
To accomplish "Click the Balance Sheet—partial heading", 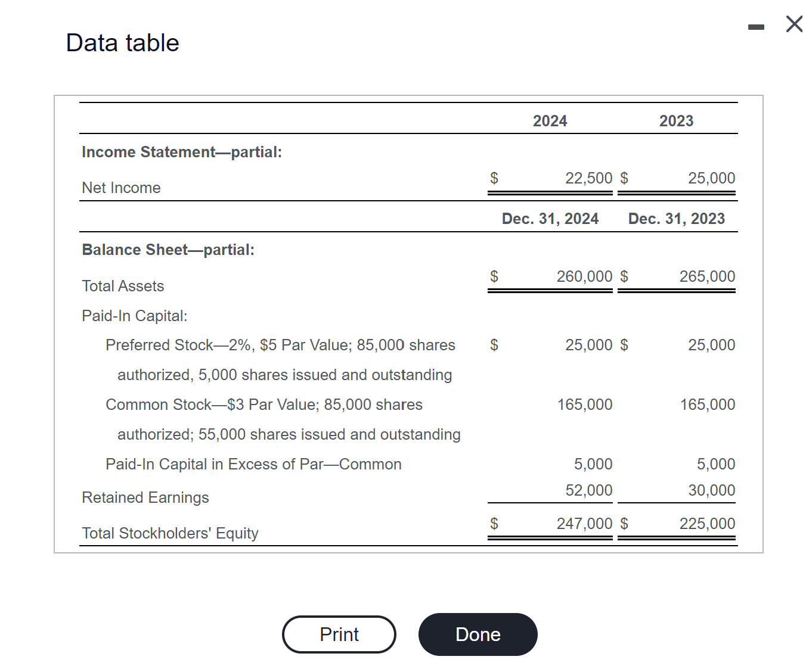I will pos(168,250).
